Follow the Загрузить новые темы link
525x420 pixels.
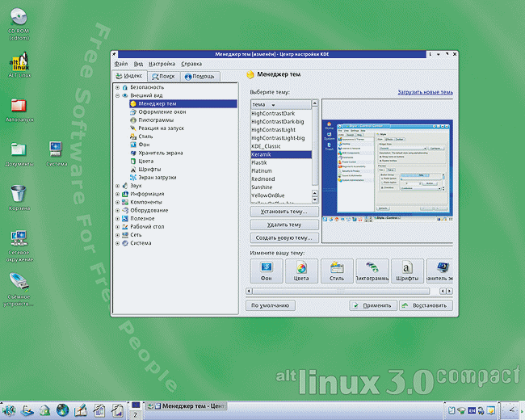click(x=425, y=93)
